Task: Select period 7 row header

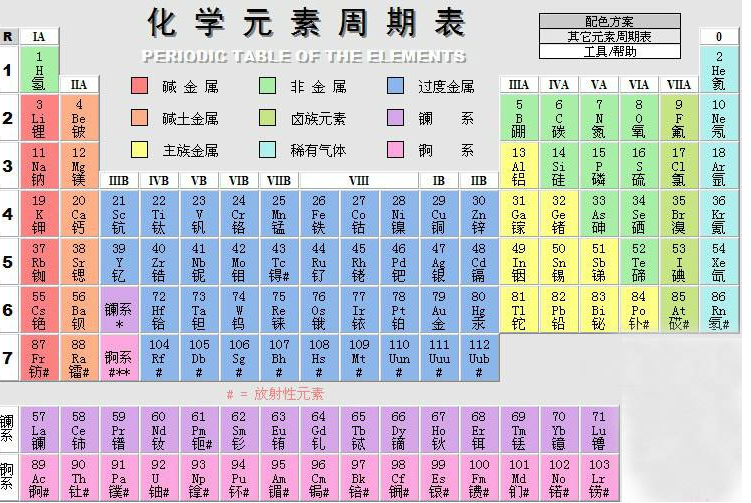Action: pyautogui.click(x=9, y=357)
